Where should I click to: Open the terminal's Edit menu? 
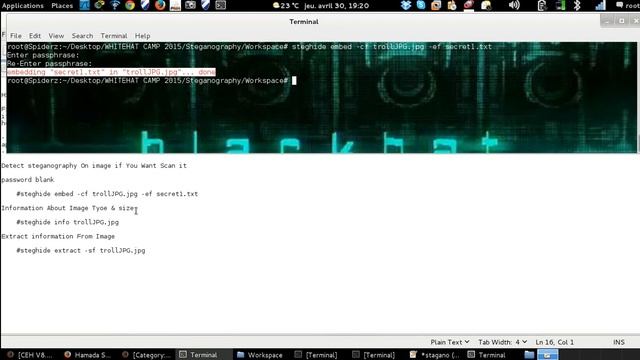(35, 36)
